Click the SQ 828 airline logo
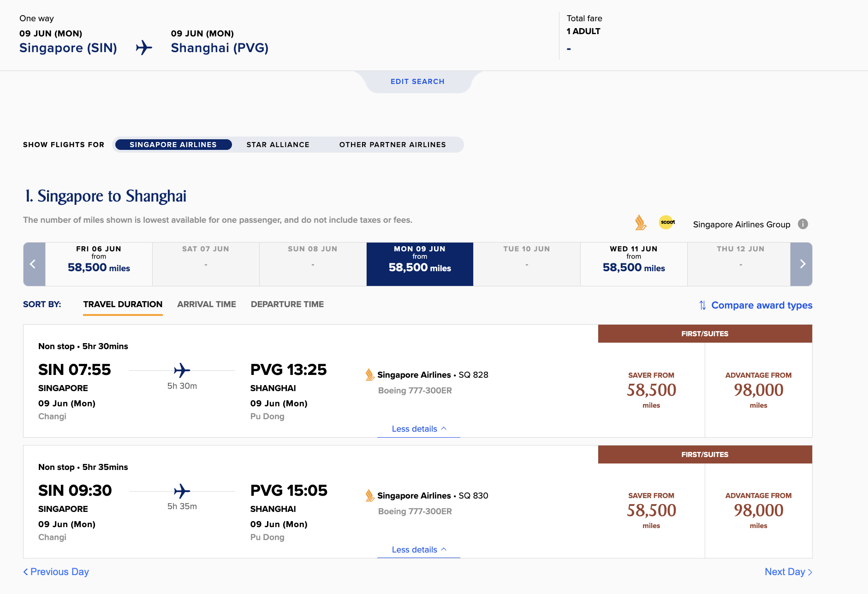Image resolution: width=868 pixels, height=594 pixels. pos(369,375)
